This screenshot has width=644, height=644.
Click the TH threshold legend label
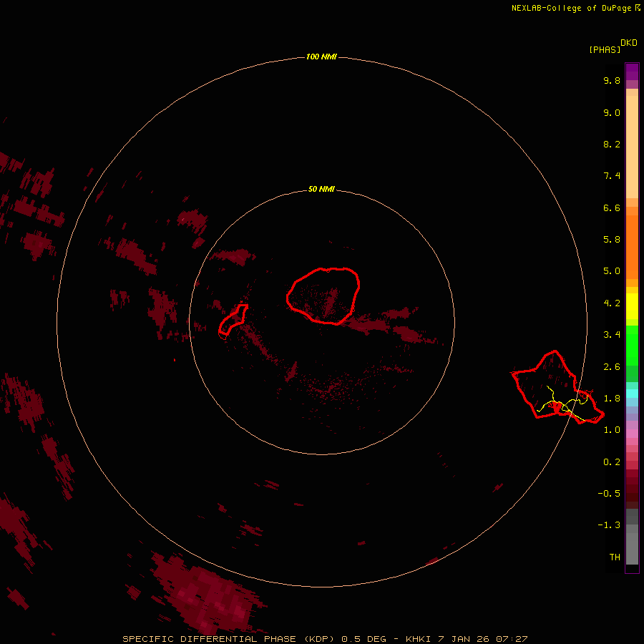click(x=615, y=557)
